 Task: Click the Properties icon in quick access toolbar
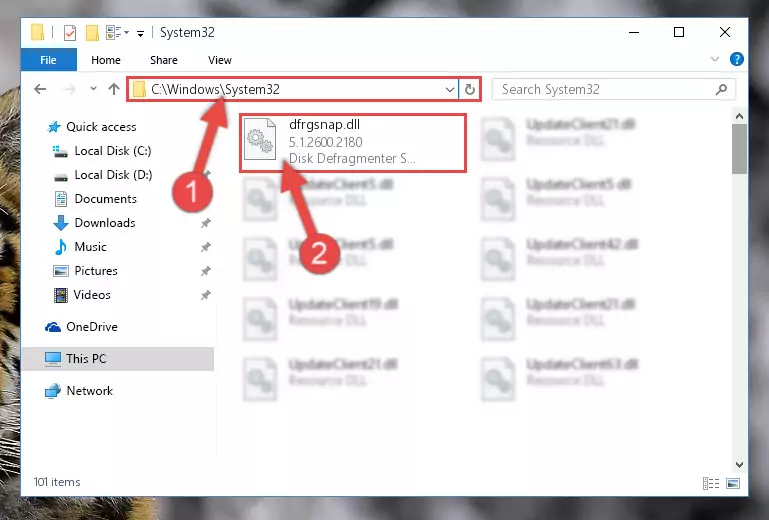(x=70, y=33)
